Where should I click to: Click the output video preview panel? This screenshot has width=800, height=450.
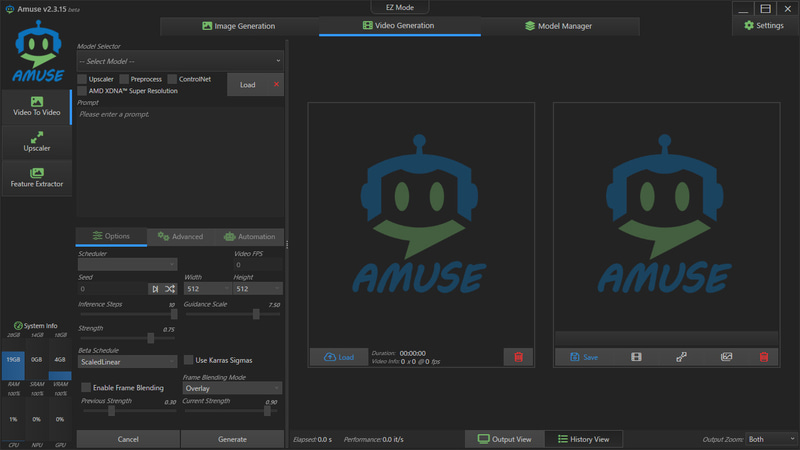(666, 217)
